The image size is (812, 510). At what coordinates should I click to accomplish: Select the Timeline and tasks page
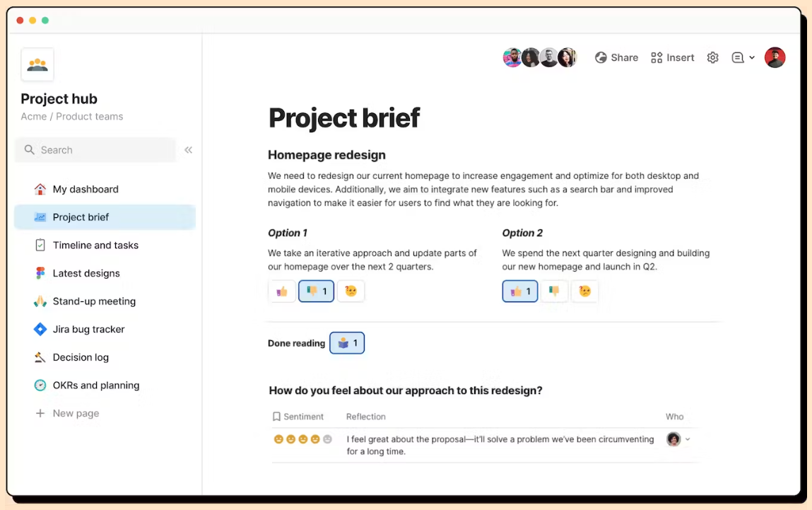[95, 245]
